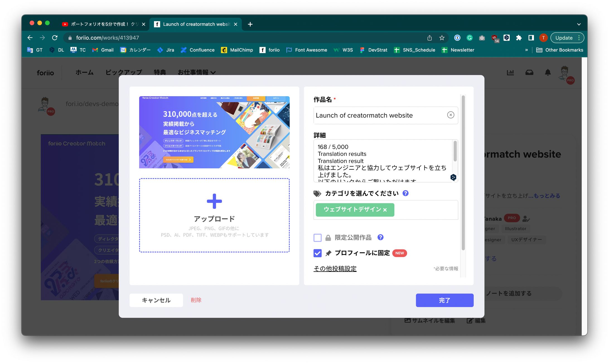The image size is (609, 364).
Task: Bookmark this page with star icon
Action: pos(442,38)
